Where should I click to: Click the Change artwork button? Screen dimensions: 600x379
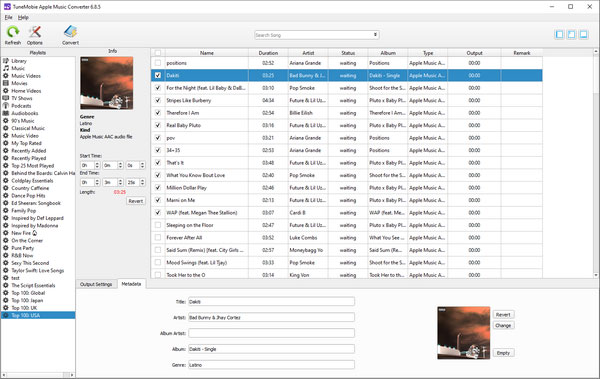point(503,325)
